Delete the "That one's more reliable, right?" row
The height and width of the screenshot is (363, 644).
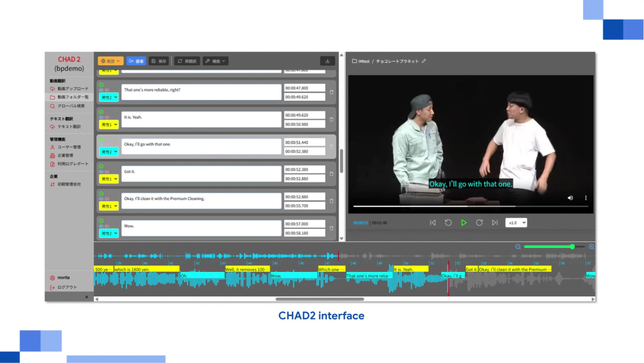pos(332,92)
